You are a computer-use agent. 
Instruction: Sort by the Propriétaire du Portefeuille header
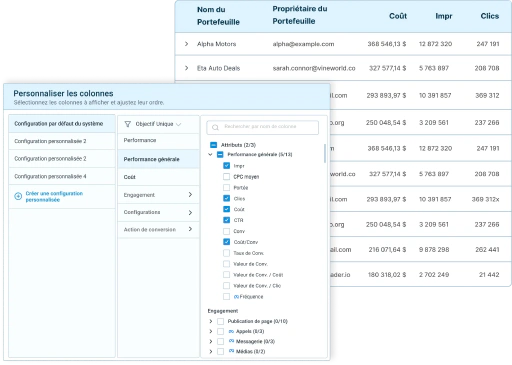coord(300,15)
